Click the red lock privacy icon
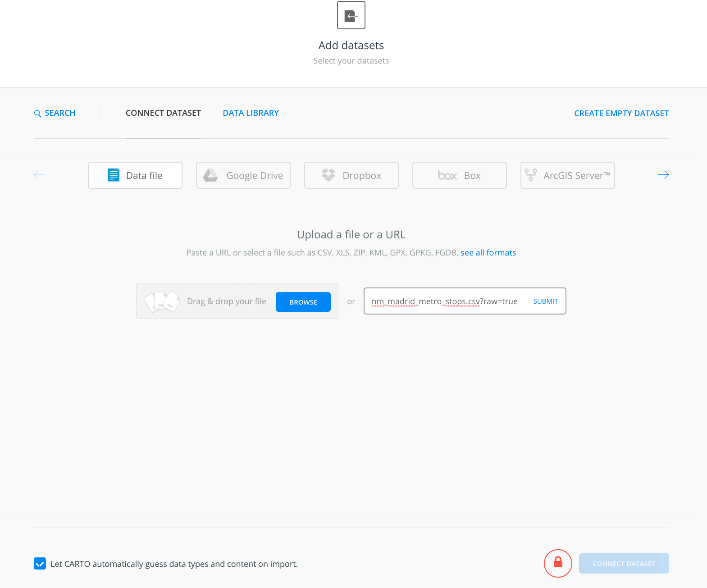This screenshot has width=707, height=588. pos(558,563)
